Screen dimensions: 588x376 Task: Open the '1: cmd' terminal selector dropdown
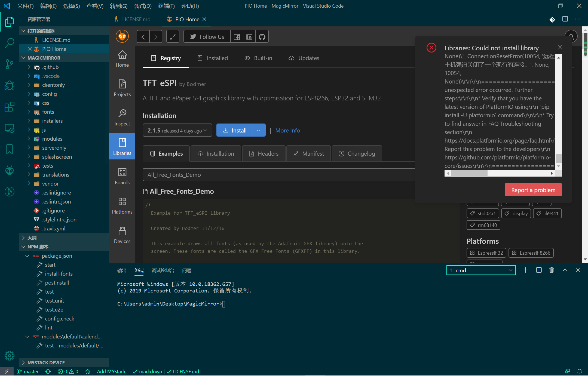pos(481,270)
